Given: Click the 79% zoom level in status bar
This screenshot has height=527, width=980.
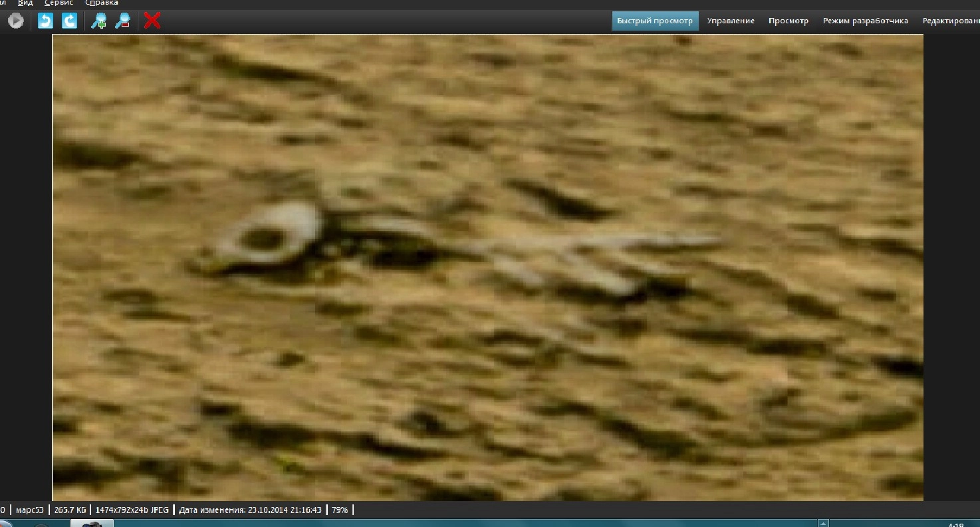Looking at the screenshot, I should pos(340,510).
